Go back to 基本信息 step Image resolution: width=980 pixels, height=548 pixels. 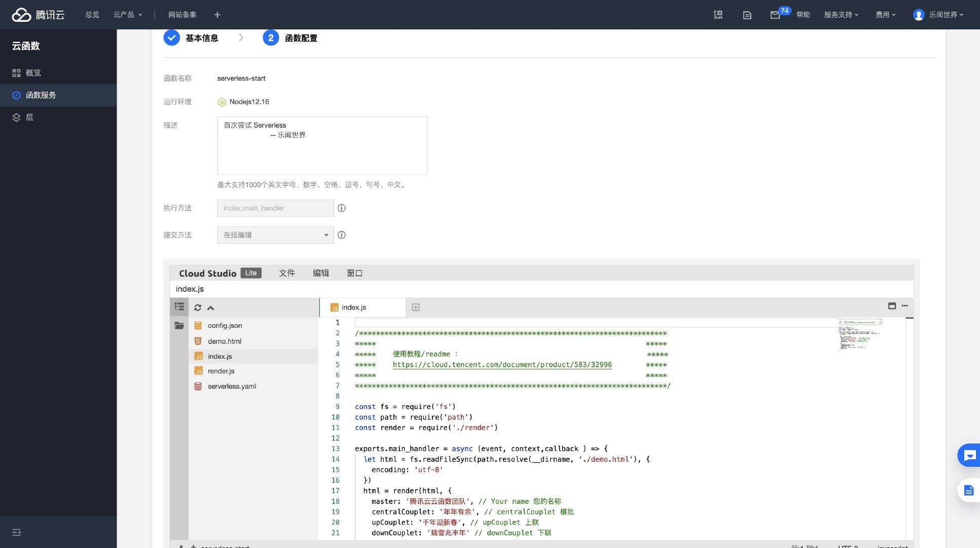(191, 38)
